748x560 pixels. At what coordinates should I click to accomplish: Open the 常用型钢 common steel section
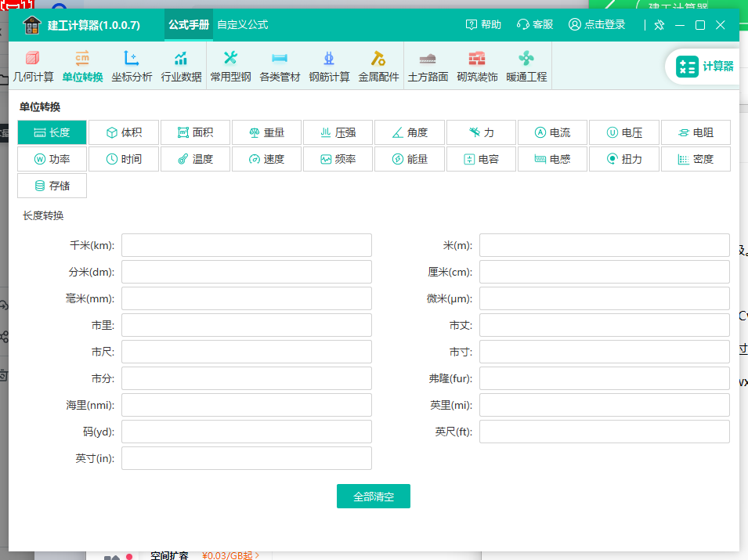coord(230,66)
